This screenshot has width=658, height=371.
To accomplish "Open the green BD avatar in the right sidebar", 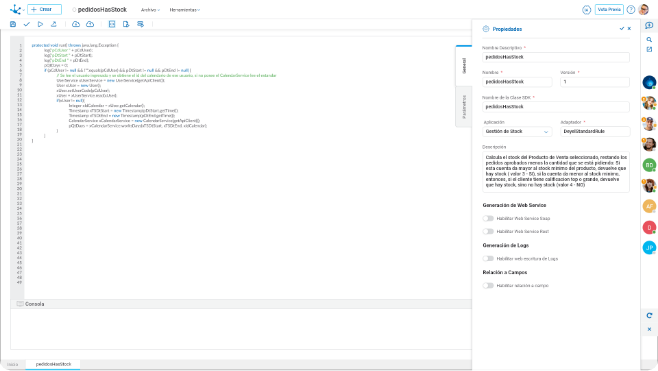I will (649, 165).
